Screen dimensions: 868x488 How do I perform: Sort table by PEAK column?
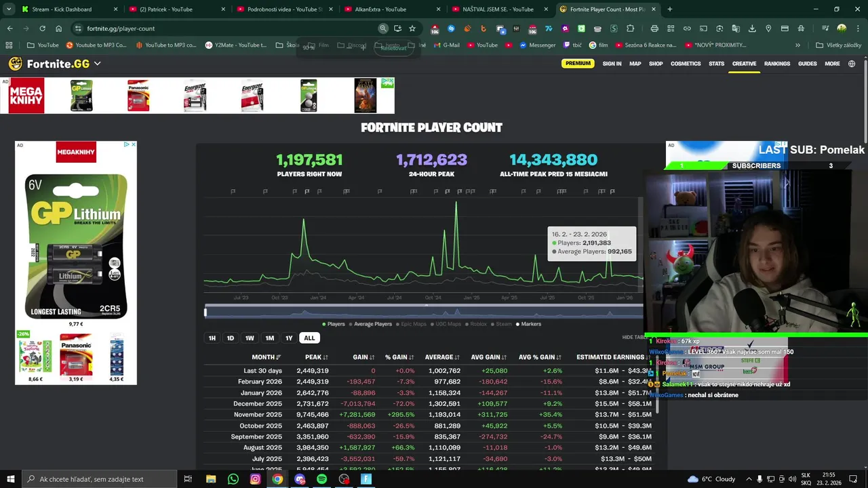pyautogui.click(x=316, y=357)
